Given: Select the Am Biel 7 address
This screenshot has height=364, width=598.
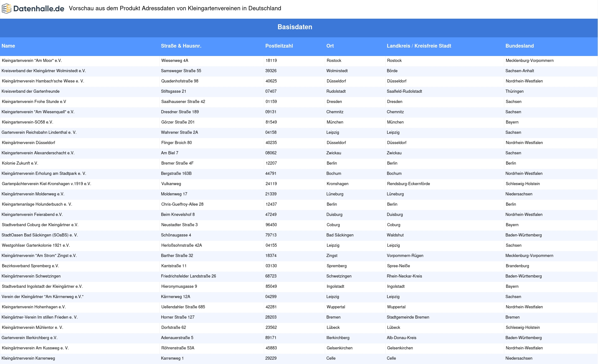Looking at the screenshot, I should pos(170,153).
